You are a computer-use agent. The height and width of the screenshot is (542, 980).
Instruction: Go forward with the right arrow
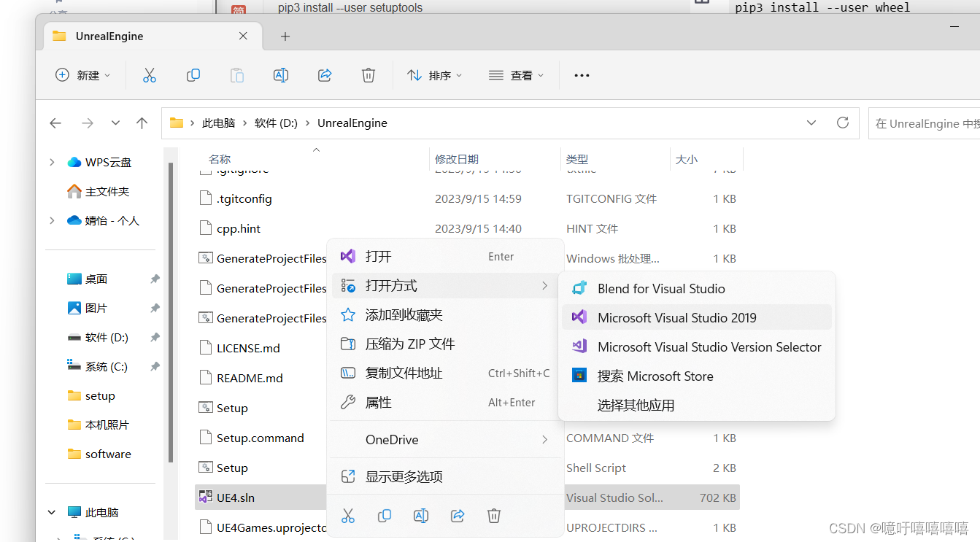(x=88, y=123)
